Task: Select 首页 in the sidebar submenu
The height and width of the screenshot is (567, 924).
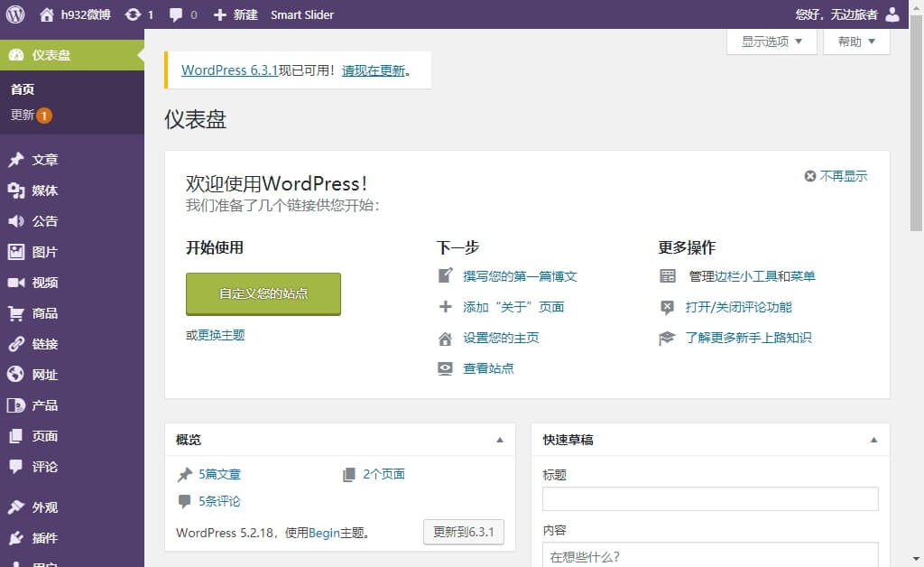Action: (23, 89)
